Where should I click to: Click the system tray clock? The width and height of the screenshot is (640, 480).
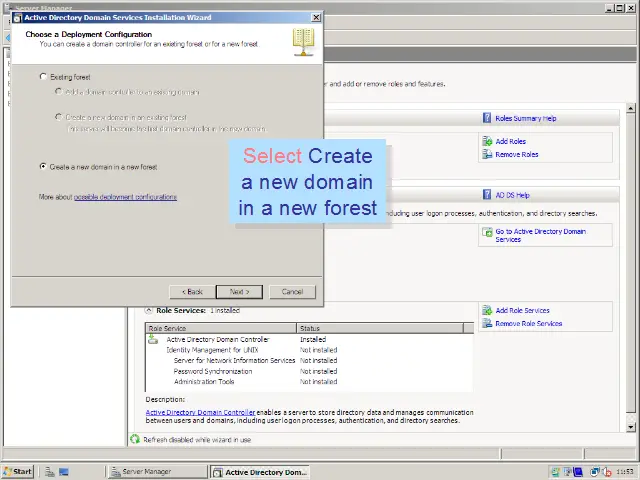pos(625,472)
